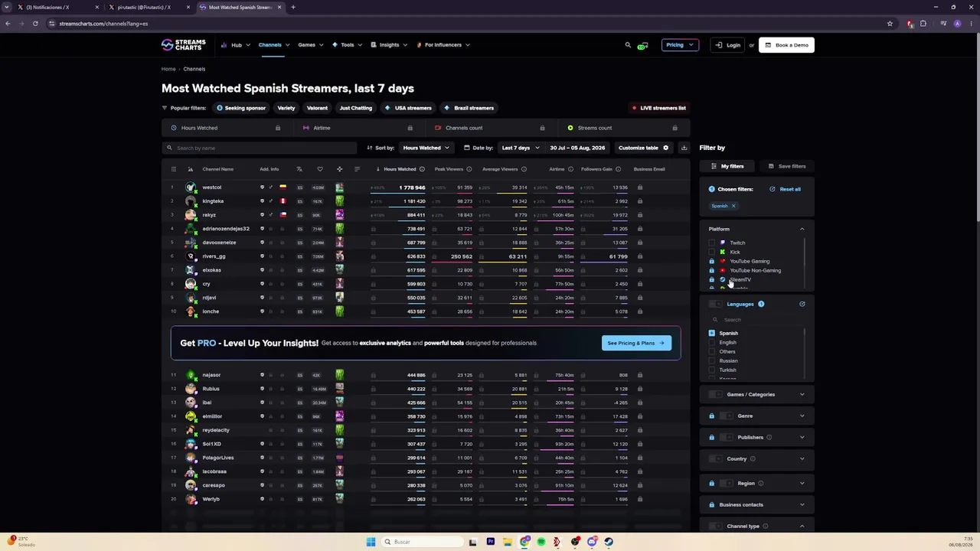Expand the Publishers filter section

click(802, 438)
